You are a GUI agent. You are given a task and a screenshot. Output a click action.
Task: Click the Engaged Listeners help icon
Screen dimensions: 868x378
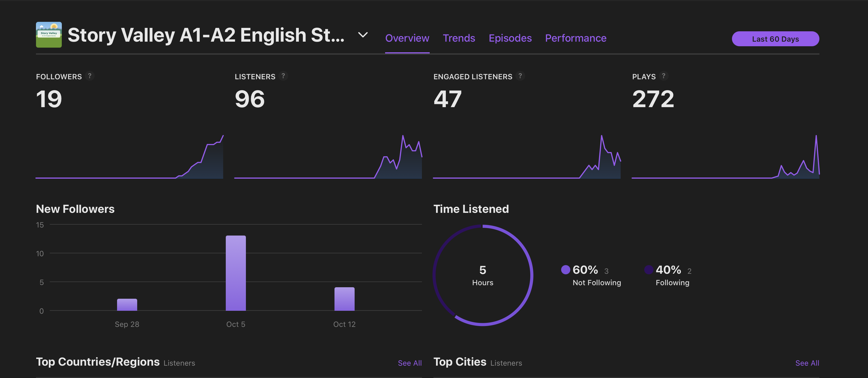tap(520, 76)
